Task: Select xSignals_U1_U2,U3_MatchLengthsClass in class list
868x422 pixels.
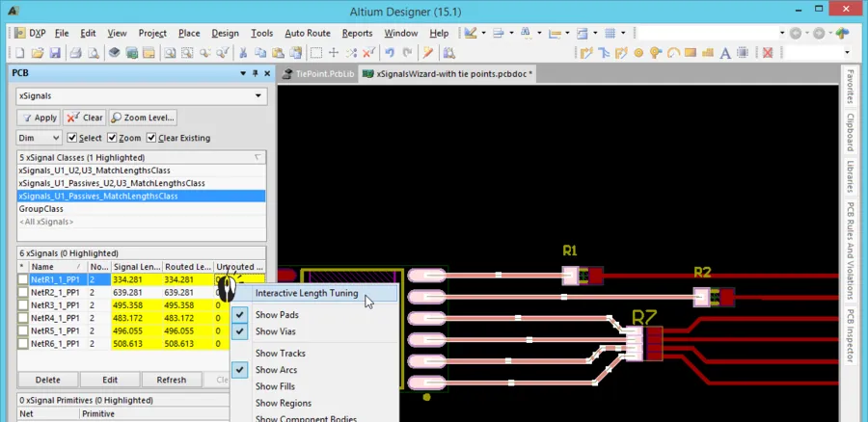Action: pos(141,171)
